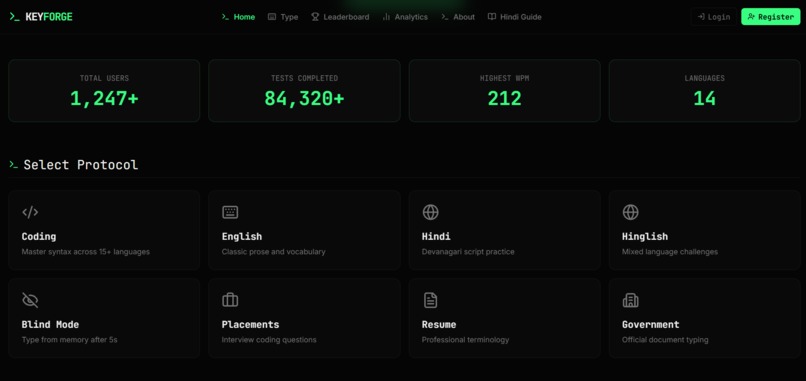Click the Total Users stat card
This screenshot has width=806, height=381.
(x=104, y=90)
